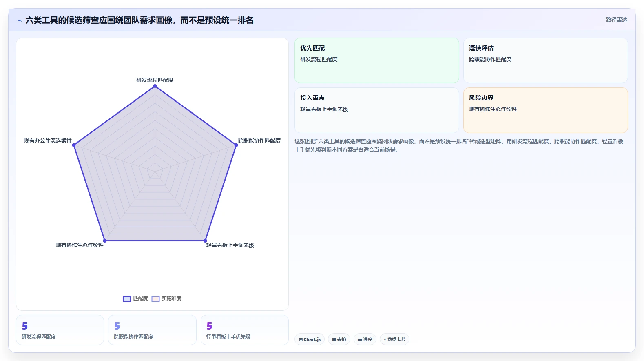This screenshot has width=644, height=361.
Task: Click the radar point at 跨职能协作匹配度
Action: (236, 145)
